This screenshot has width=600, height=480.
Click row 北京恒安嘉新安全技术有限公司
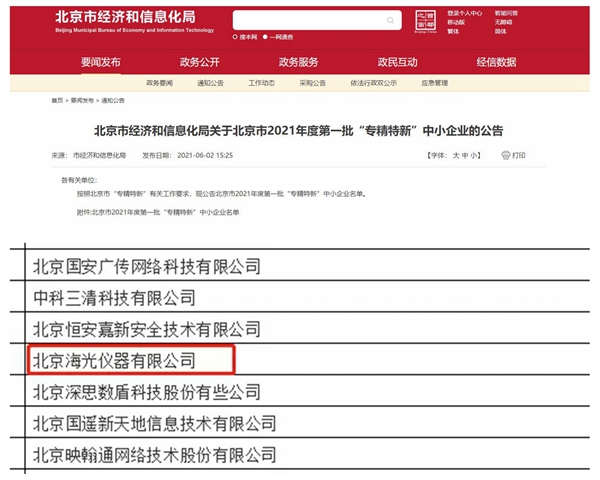[x=147, y=329]
